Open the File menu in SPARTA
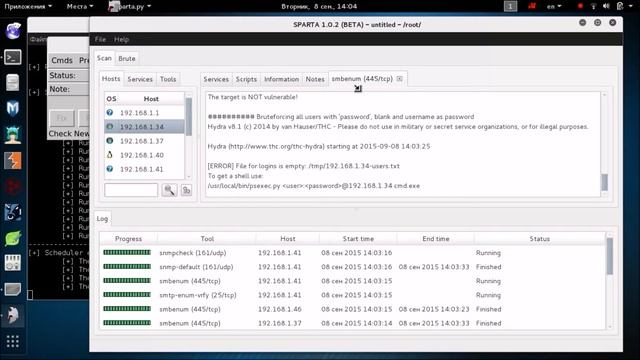The height and width of the screenshot is (360, 640). (x=100, y=39)
